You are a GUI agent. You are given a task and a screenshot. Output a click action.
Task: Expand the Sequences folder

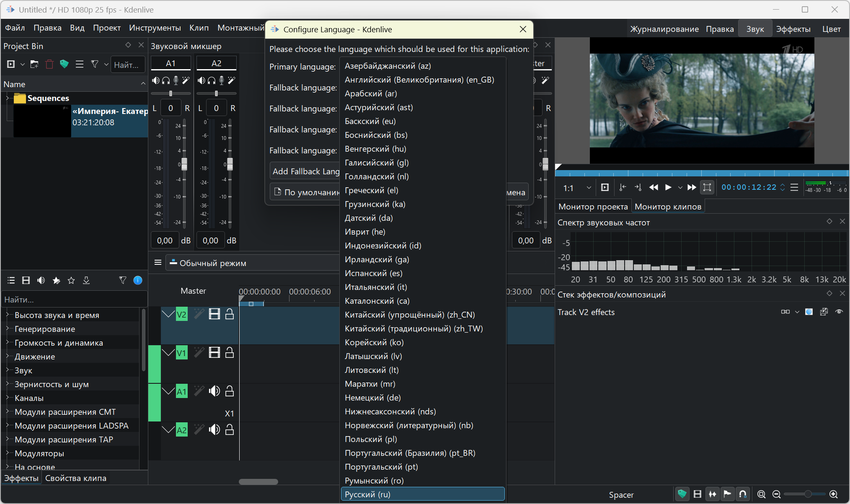[x=7, y=98]
